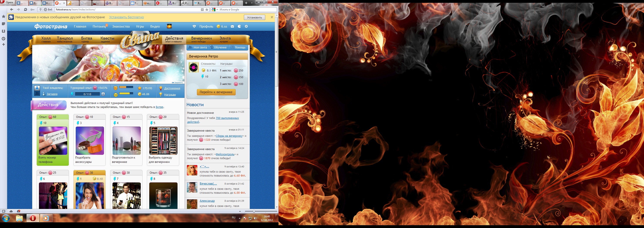
Task: Click the pacman-shaped icon in site header
Action: (239, 26)
